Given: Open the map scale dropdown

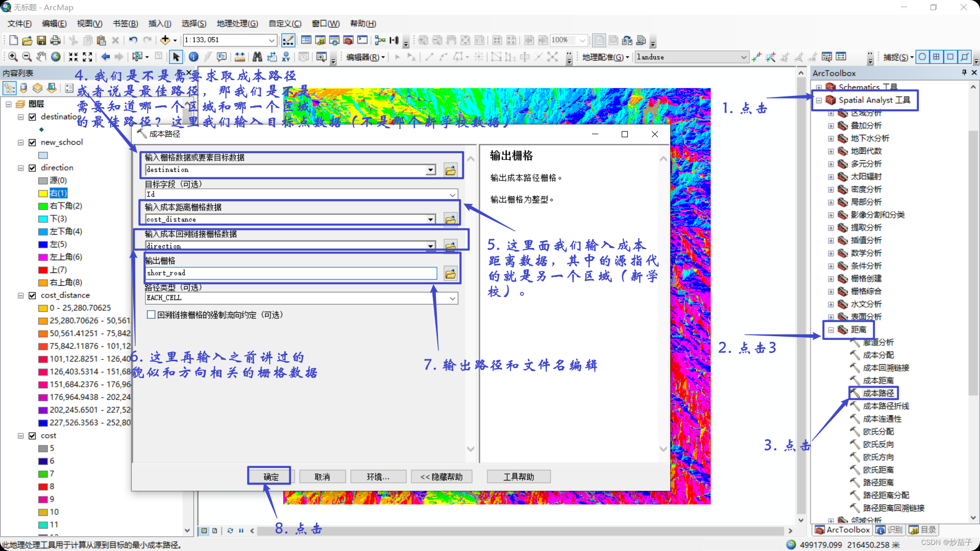Looking at the screenshot, I should pyautogui.click(x=272, y=40).
